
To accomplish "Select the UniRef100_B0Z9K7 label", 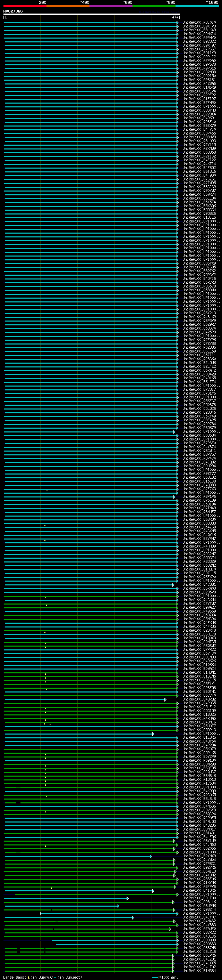I will tap(199, 324).
